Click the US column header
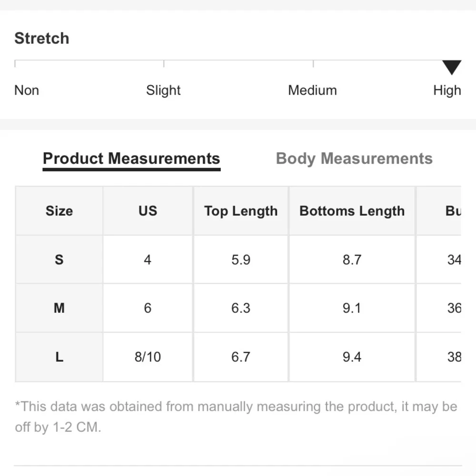This screenshot has height=476, width=476. (x=148, y=211)
